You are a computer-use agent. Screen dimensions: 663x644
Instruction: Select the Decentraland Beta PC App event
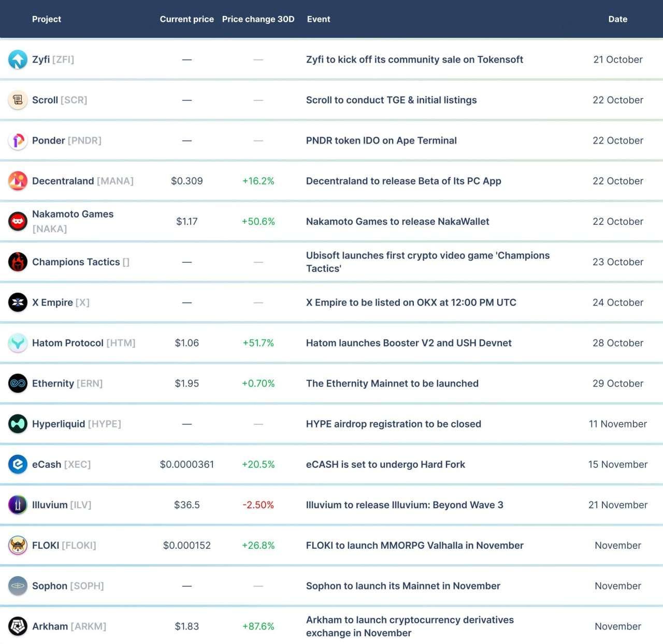coord(403,181)
